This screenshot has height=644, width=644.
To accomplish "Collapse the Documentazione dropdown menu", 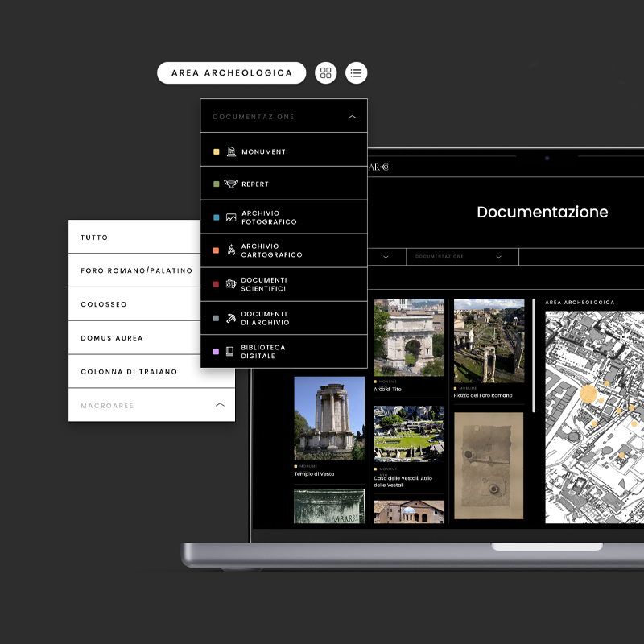I will [352, 117].
